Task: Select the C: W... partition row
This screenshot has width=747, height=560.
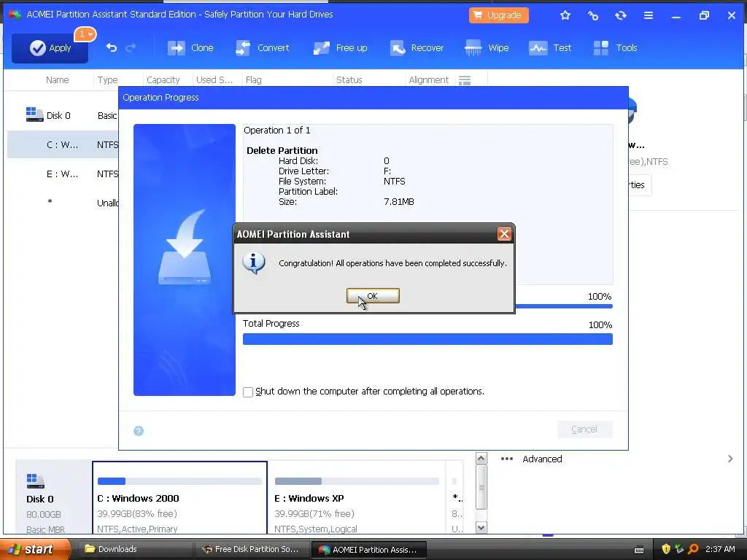Action: click(x=63, y=145)
